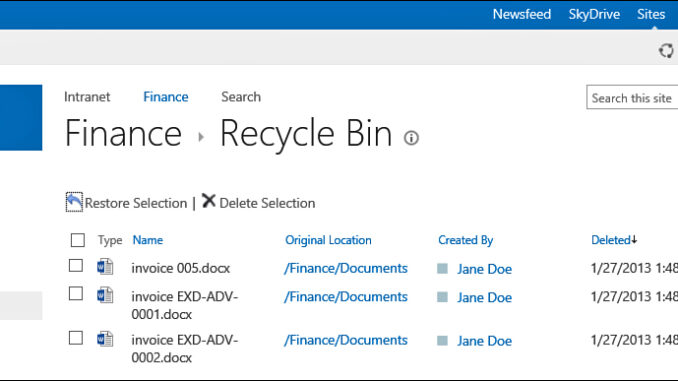Open Jane Doe profile in last row
The image size is (678, 381).
click(484, 341)
